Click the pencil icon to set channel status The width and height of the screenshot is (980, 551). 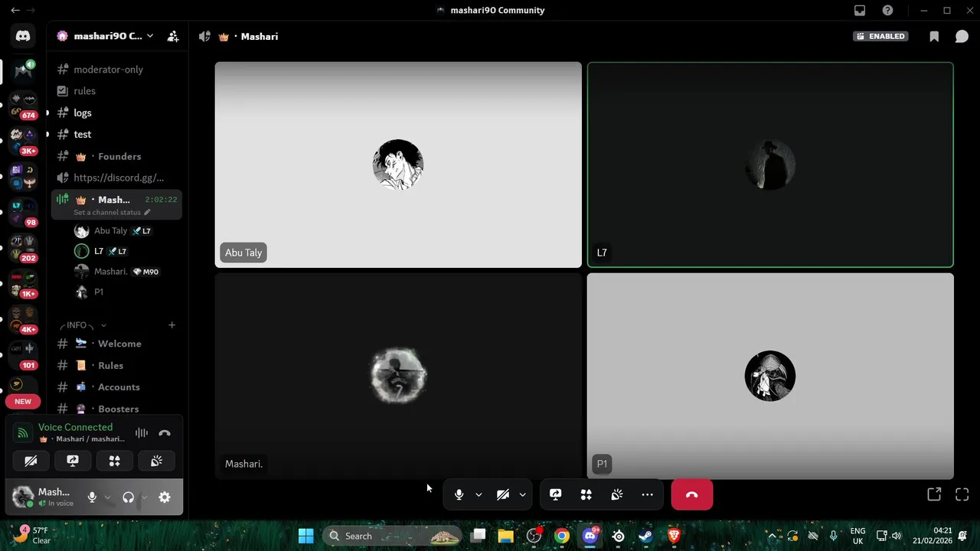coord(147,213)
